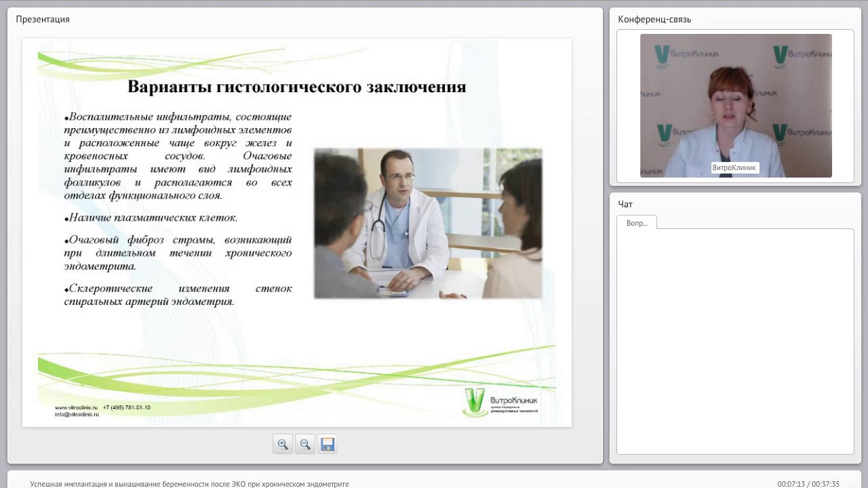Click the 'Чат' panel header
868x488 pixels.
coord(625,204)
